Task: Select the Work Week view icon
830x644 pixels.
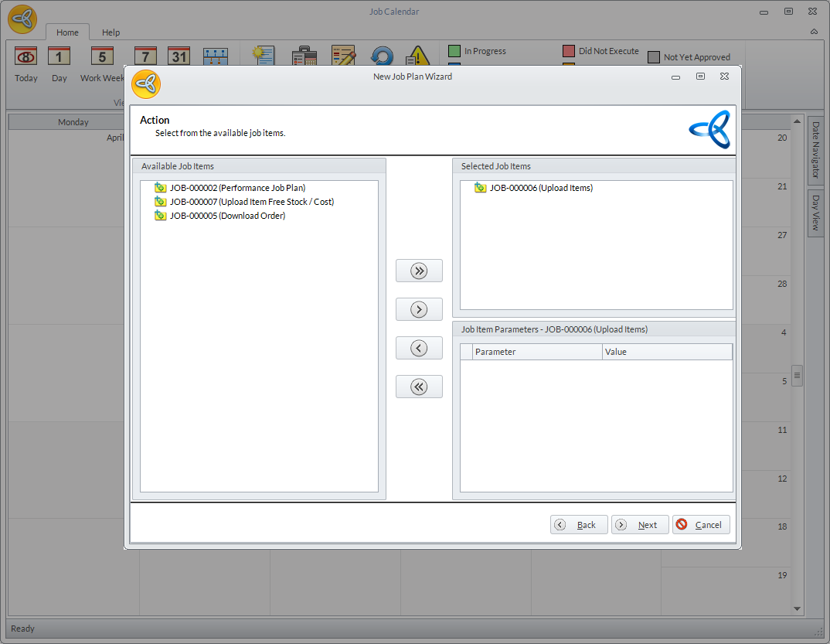Action: [x=102, y=57]
